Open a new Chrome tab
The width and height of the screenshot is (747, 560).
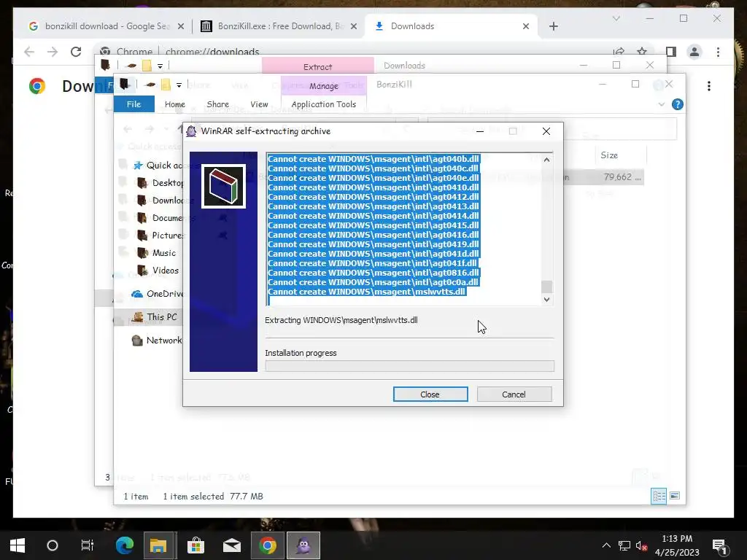(x=553, y=26)
